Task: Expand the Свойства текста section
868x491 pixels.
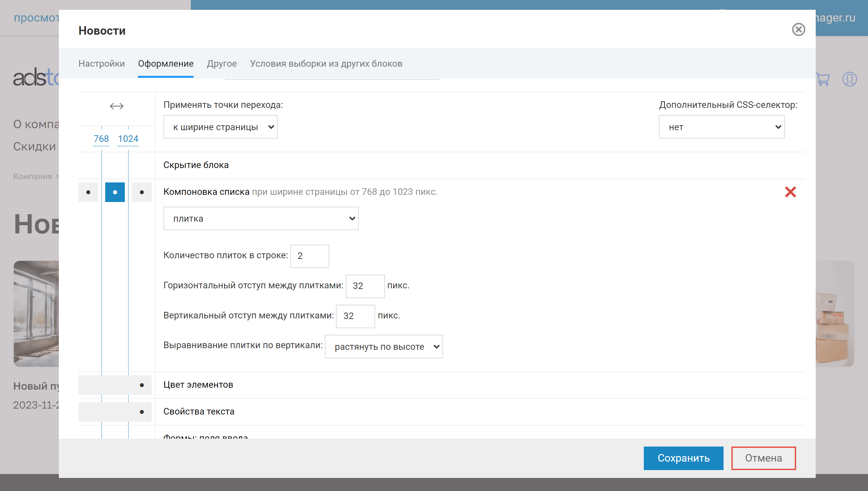Action: [199, 412]
